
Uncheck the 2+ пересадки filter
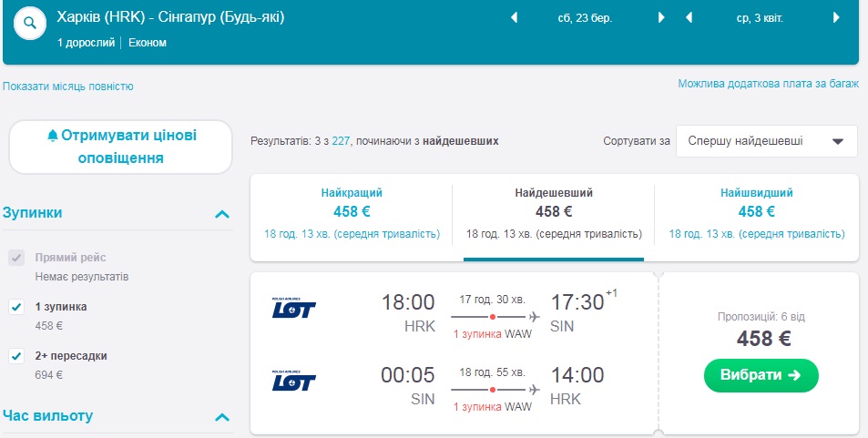tap(15, 356)
